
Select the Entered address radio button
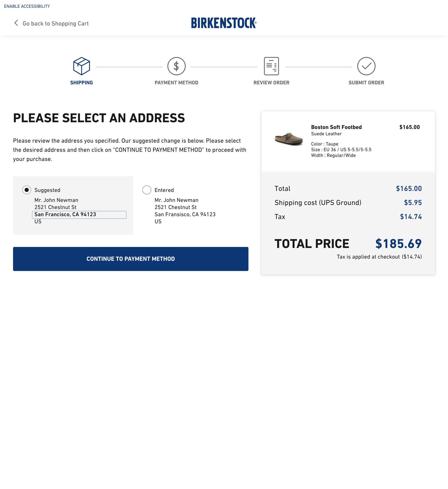147,190
